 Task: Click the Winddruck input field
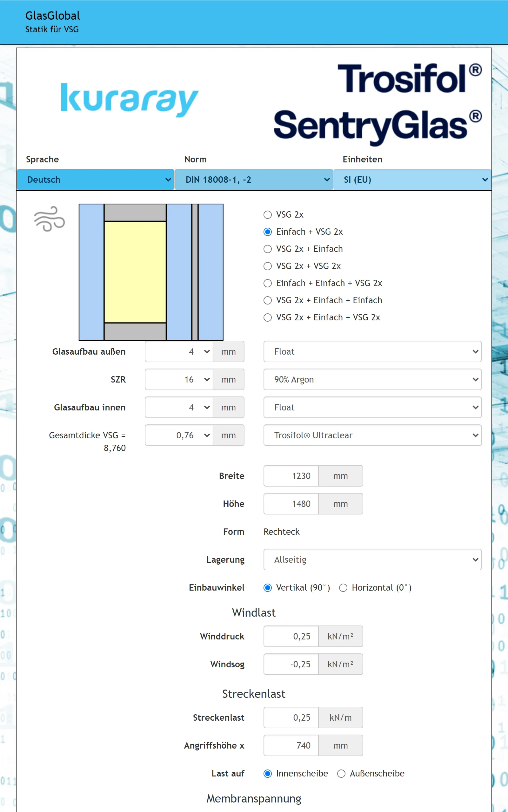click(291, 636)
